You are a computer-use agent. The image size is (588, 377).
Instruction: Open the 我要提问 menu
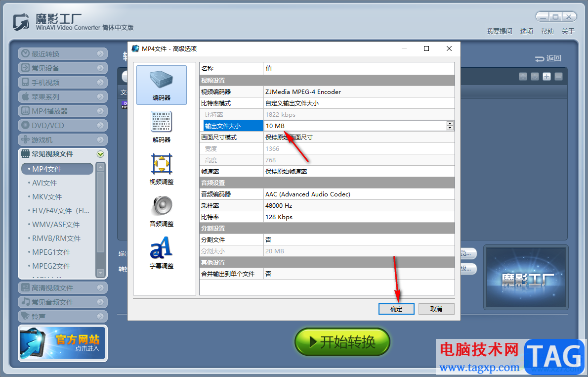pyautogui.click(x=499, y=31)
